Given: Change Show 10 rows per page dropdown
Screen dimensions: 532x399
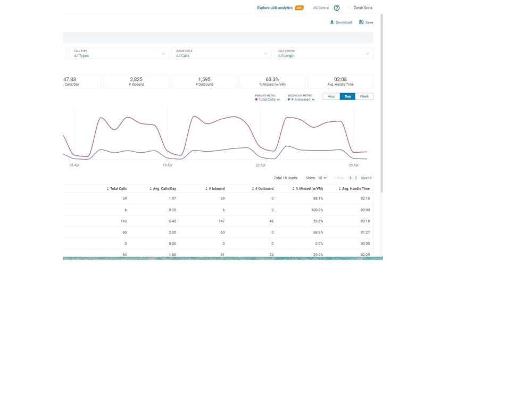Looking at the screenshot, I should coord(322,178).
